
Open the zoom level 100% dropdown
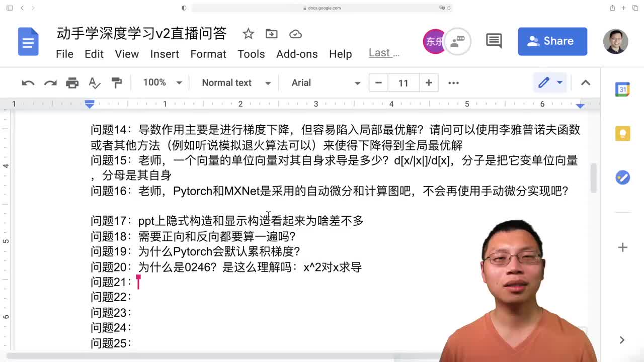pos(162,82)
